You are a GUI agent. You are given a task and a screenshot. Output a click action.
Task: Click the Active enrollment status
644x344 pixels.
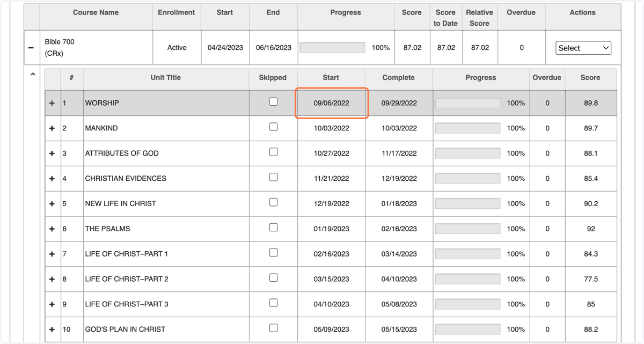(x=177, y=48)
